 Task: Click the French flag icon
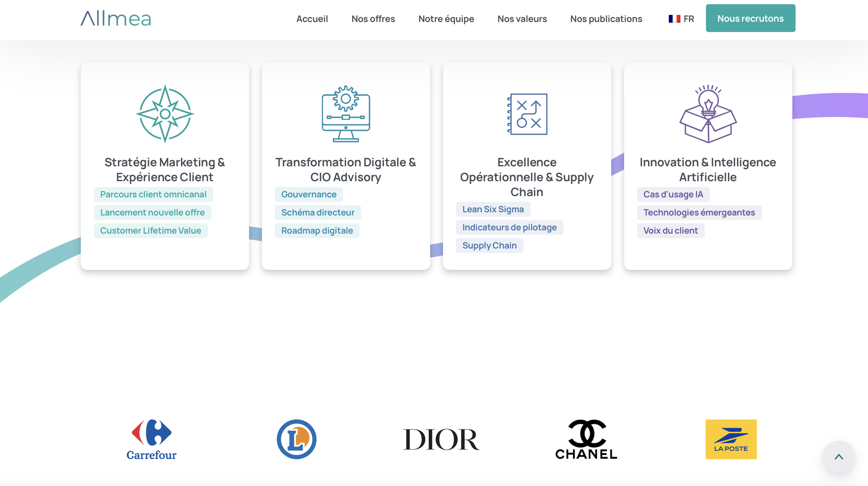click(x=674, y=19)
